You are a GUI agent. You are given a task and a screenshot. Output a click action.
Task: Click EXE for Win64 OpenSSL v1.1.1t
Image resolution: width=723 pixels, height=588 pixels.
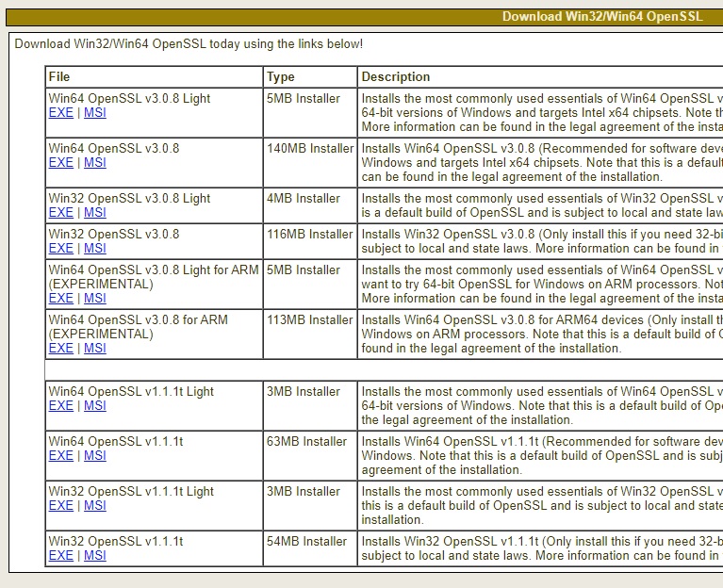[x=60, y=456]
